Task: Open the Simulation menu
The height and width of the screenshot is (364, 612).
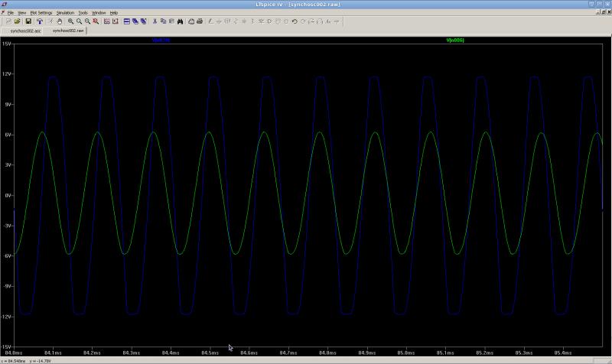Action: click(x=65, y=13)
